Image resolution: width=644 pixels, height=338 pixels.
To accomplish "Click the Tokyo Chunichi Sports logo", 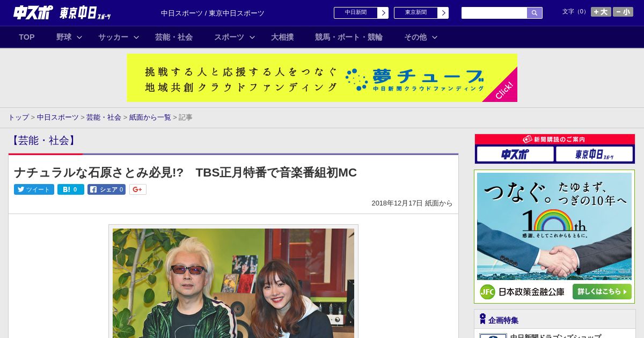I will pos(85,13).
